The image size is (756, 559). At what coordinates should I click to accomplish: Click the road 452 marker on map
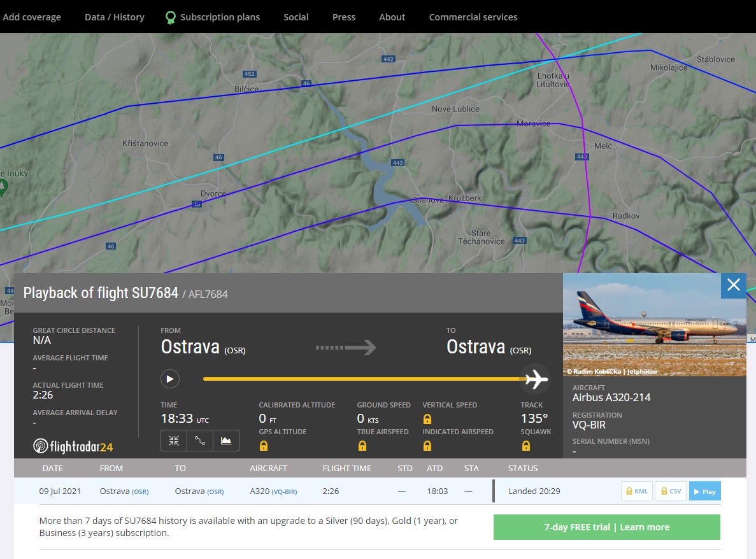point(249,74)
